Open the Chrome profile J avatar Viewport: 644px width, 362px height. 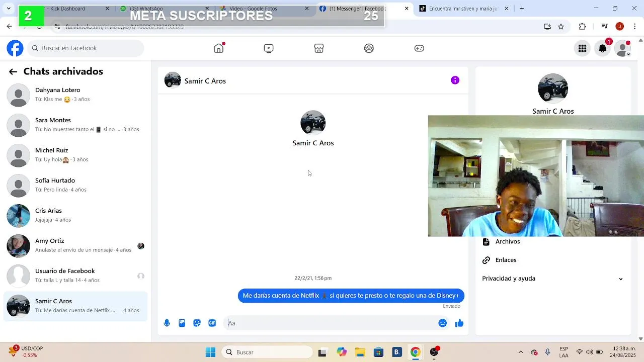(620, 27)
